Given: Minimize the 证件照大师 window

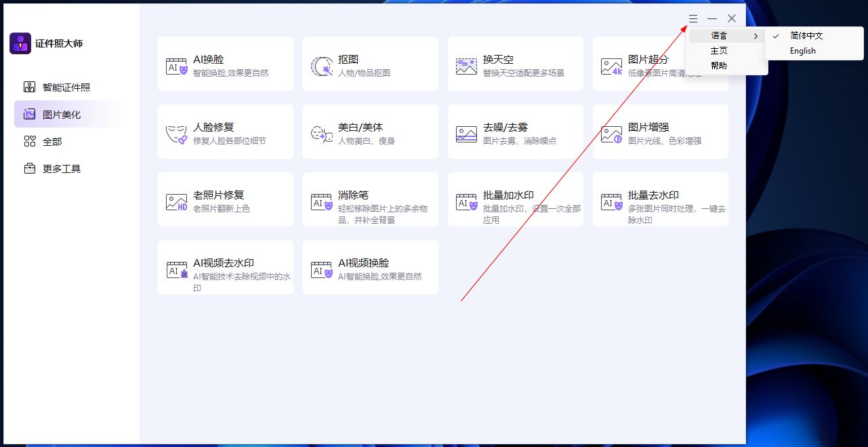Looking at the screenshot, I should point(712,18).
